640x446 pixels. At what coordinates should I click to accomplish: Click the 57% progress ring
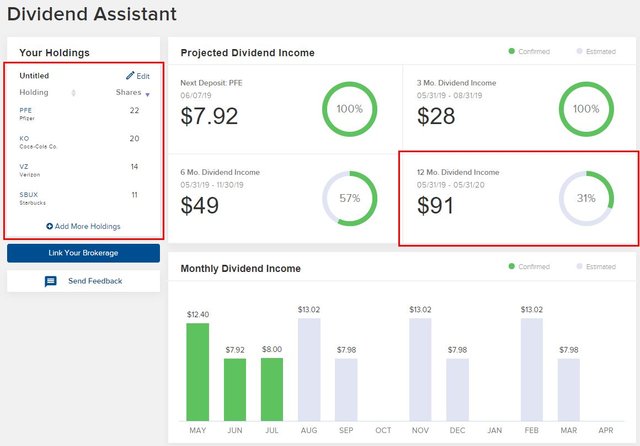click(x=350, y=198)
